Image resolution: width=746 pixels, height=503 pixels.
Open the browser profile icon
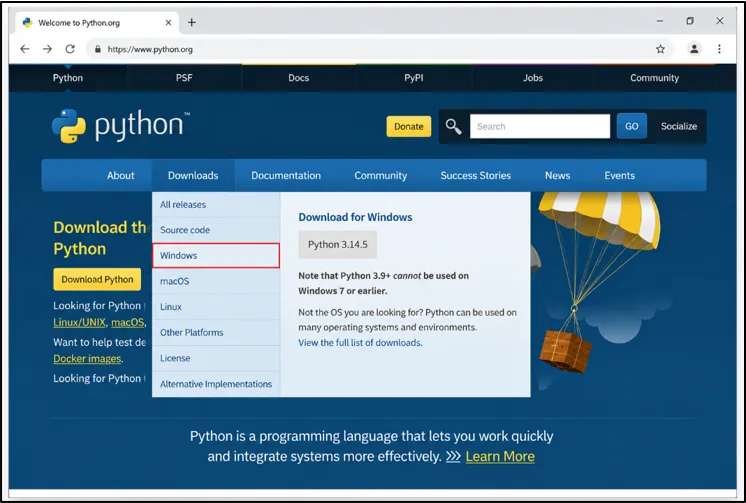coord(694,49)
